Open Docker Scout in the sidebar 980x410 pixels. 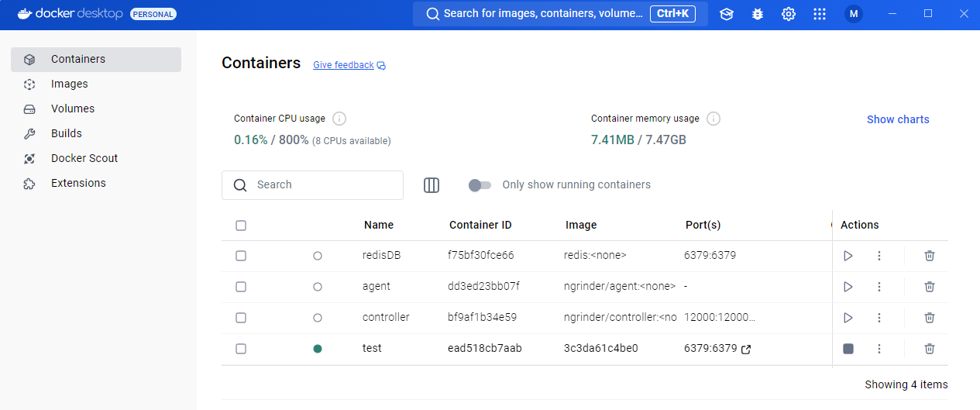click(96, 159)
